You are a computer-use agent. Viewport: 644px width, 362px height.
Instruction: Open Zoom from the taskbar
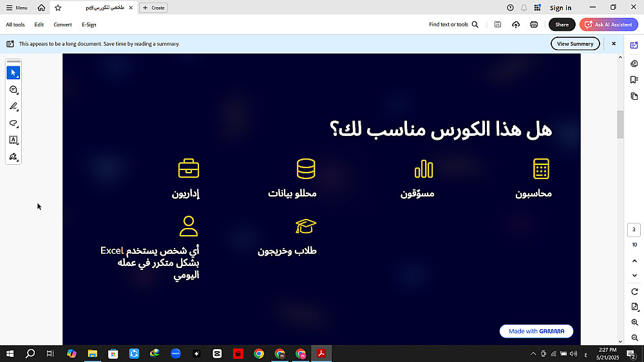(x=175, y=354)
